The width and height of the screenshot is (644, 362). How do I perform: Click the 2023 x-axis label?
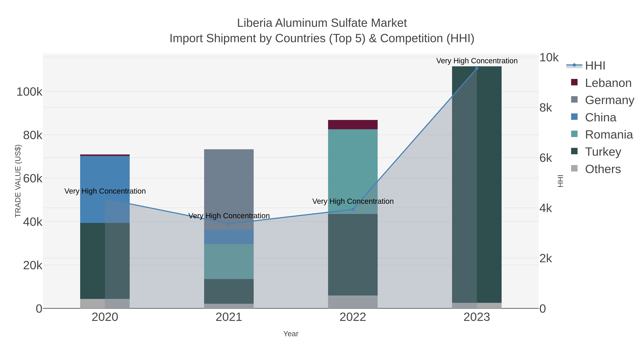pos(477,317)
